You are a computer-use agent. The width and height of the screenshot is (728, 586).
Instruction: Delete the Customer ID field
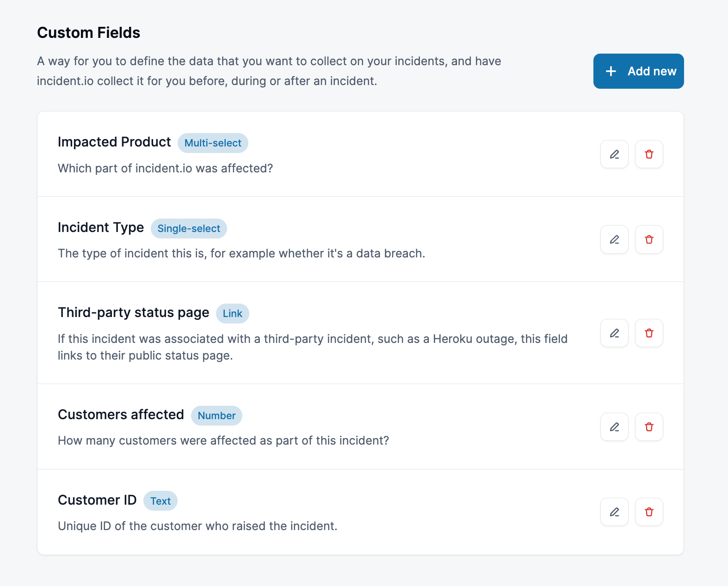coord(649,512)
